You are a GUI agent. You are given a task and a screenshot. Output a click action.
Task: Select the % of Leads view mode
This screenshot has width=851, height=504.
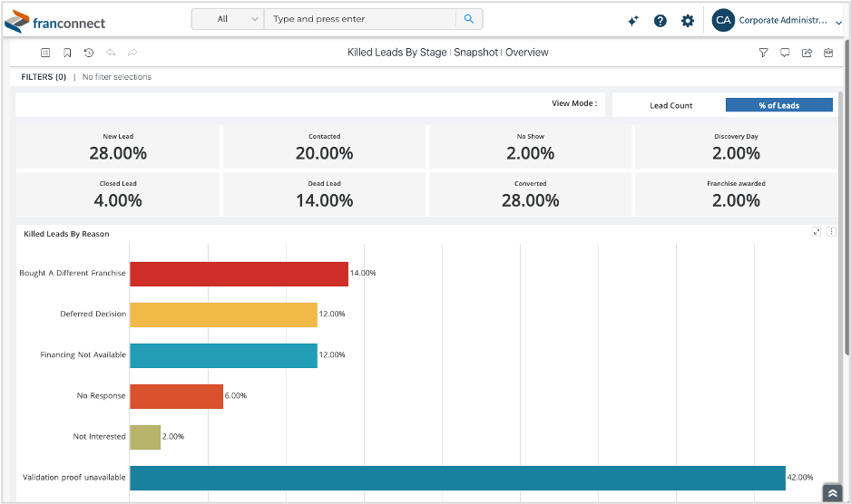pyautogui.click(x=778, y=105)
